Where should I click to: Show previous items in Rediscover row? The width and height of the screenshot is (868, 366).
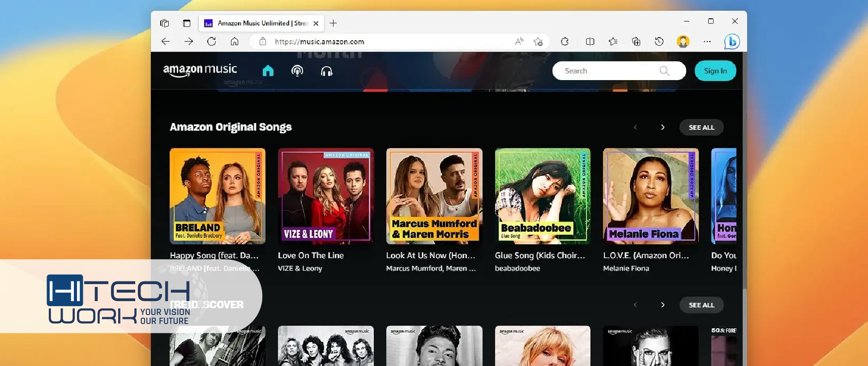[635, 305]
